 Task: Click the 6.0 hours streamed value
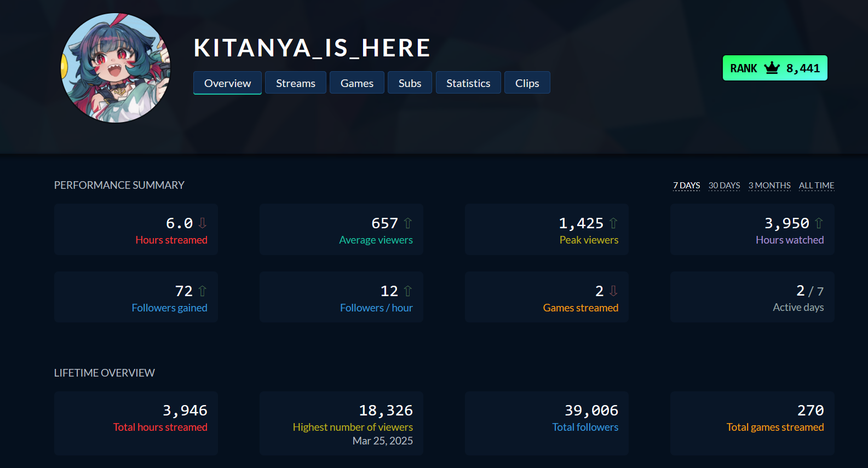click(179, 223)
